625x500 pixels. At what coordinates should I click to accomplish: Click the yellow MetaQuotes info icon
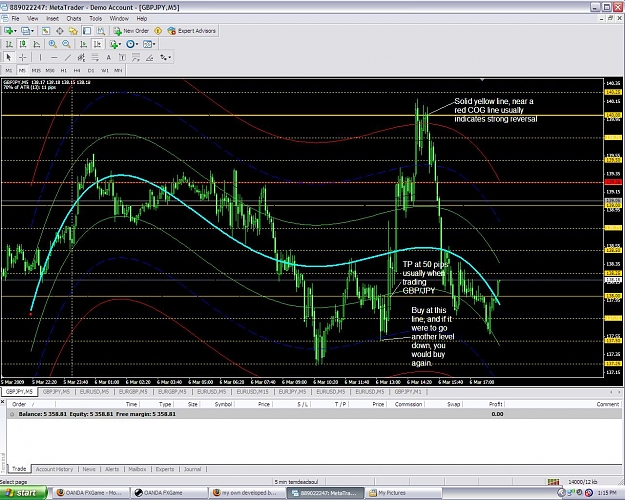[158, 31]
